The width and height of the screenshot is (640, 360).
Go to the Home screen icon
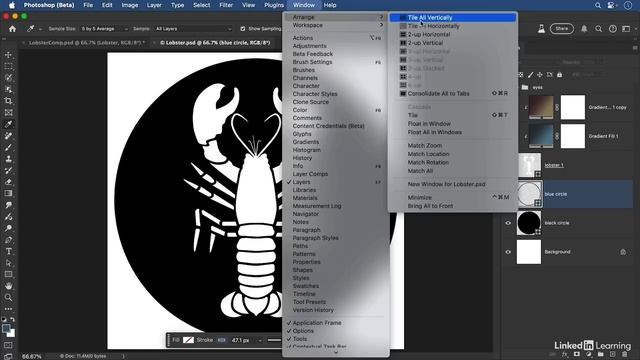(12, 29)
